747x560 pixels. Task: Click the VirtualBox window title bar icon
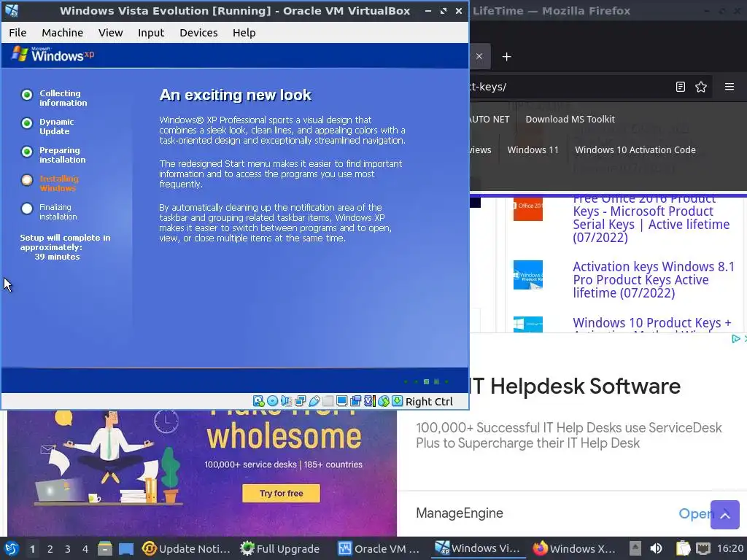pyautogui.click(x=12, y=10)
